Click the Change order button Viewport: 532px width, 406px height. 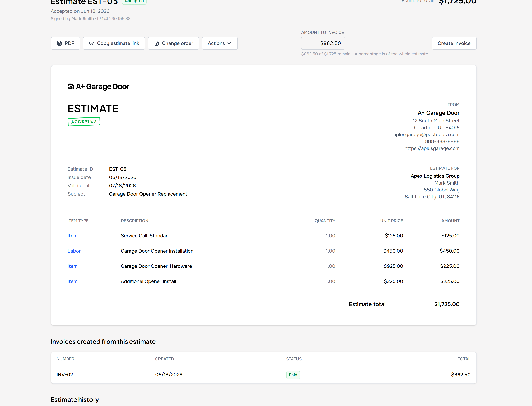pyautogui.click(x=173, y=43)
